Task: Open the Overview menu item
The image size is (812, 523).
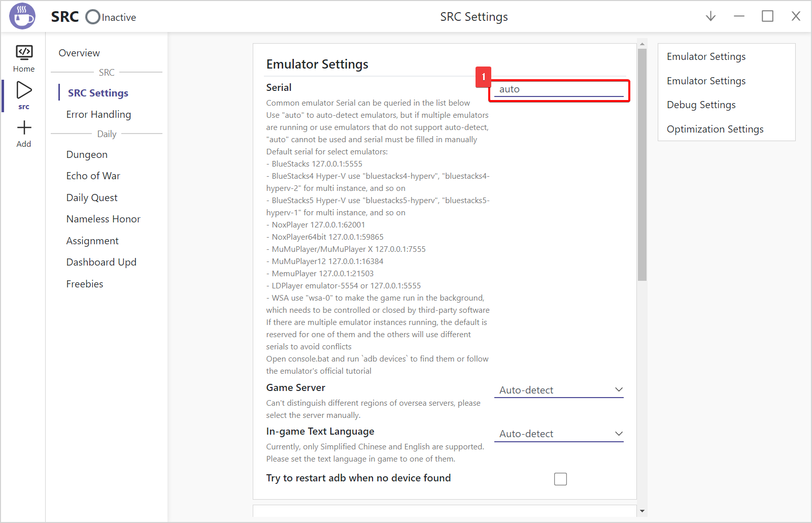Action: point(79,53)
